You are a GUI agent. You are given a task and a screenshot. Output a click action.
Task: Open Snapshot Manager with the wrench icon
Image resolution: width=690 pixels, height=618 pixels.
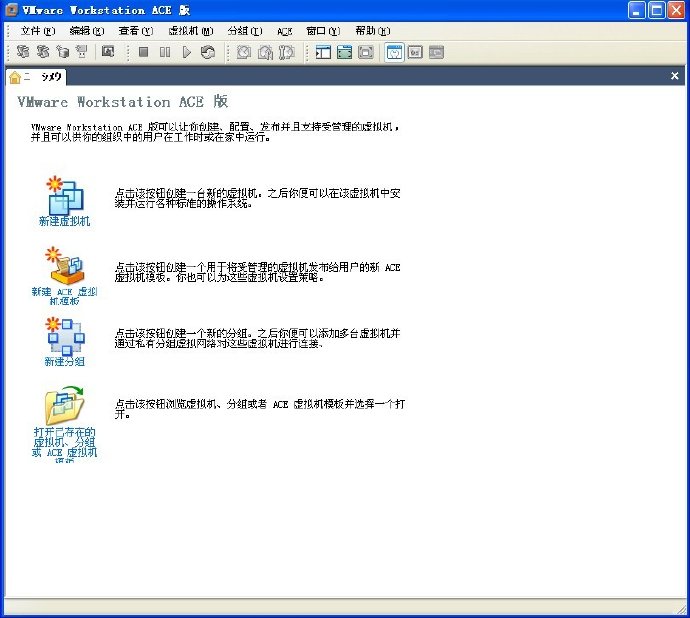click(x=286, y=52)
